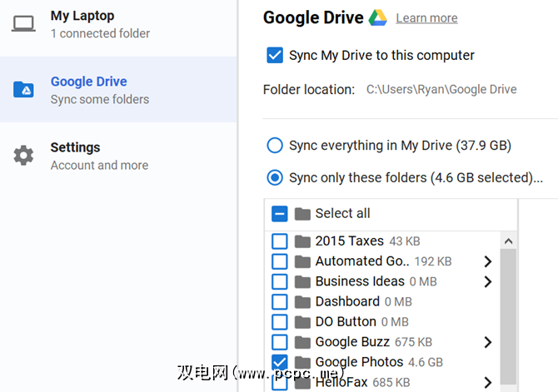Click the Google Drive triangle logo
This screenshot has width=558, height=392.
click(x=378, y=17)
